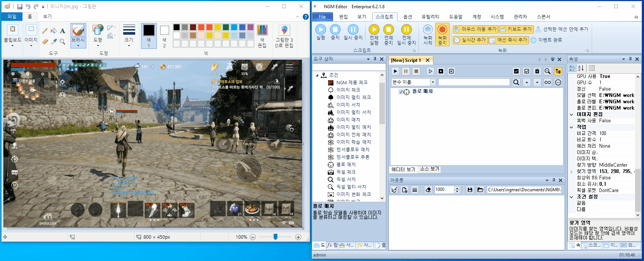Viewport: 644px width, 261px height.
Task: Click the tree view icon in Script 1 toolbar
Action: [558, 71]
